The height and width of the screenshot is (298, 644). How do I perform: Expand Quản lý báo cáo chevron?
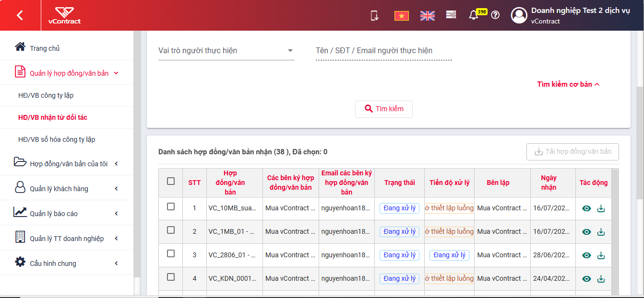click(x=116, y=214)
